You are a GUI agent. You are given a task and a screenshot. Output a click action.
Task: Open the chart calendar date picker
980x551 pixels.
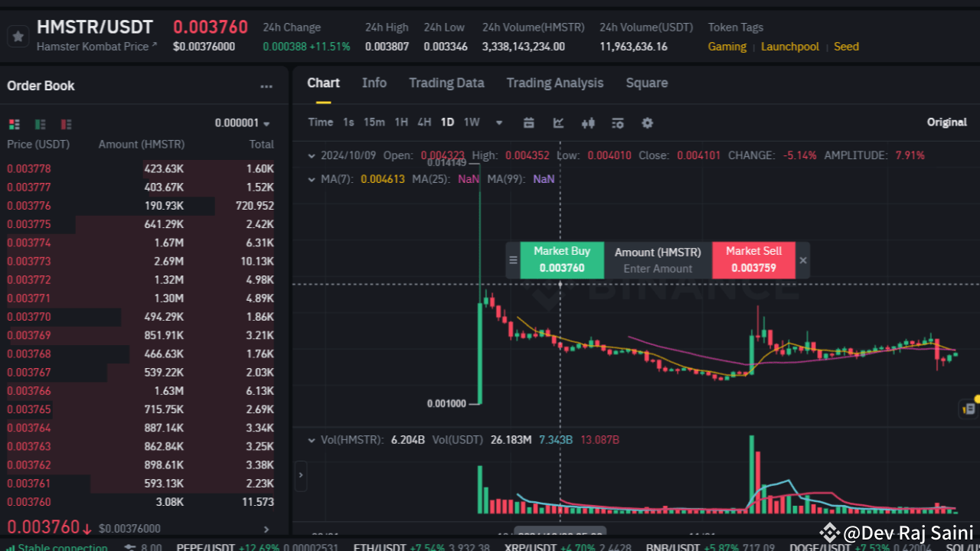(528, 122)
